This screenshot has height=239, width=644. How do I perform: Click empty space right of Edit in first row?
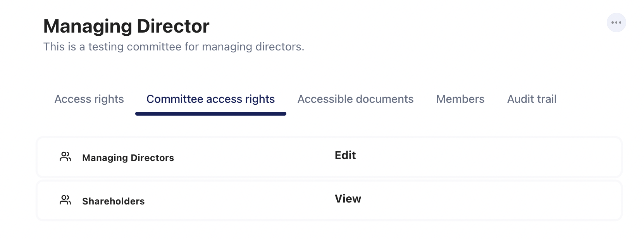coord(484,157)
